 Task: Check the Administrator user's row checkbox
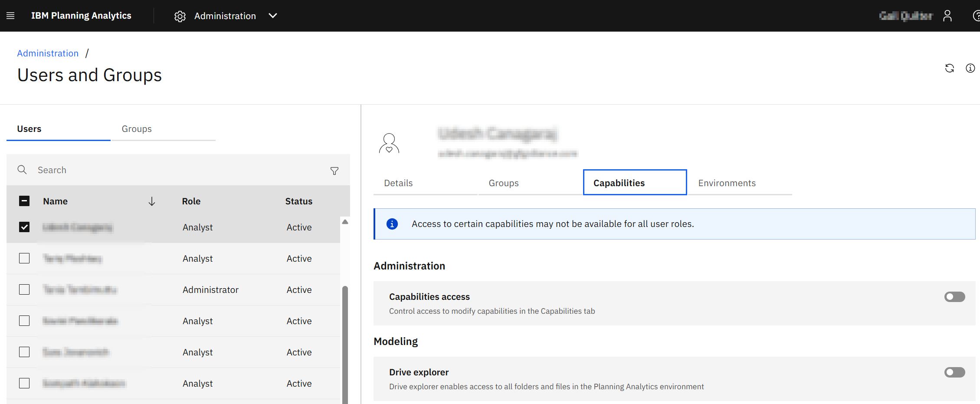pyautogui.click(x=24, y=289)
